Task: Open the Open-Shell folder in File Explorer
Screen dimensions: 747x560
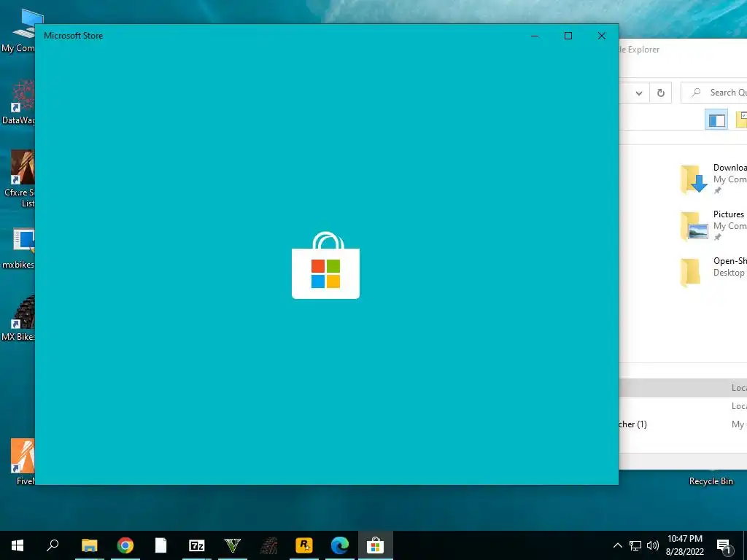Action: [x=713, y=272]
